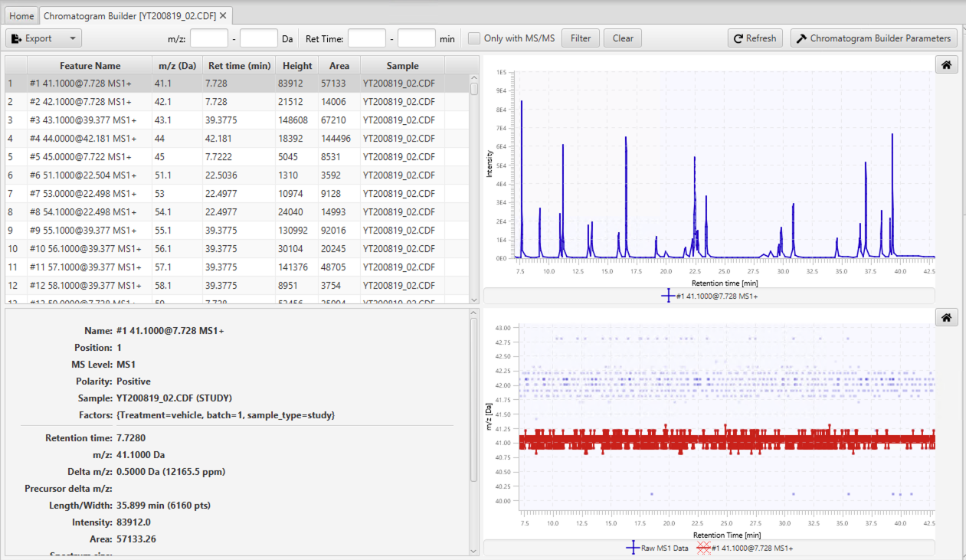Sort by the Sample column header
This screenshot has width=966, height=560.
402,65
